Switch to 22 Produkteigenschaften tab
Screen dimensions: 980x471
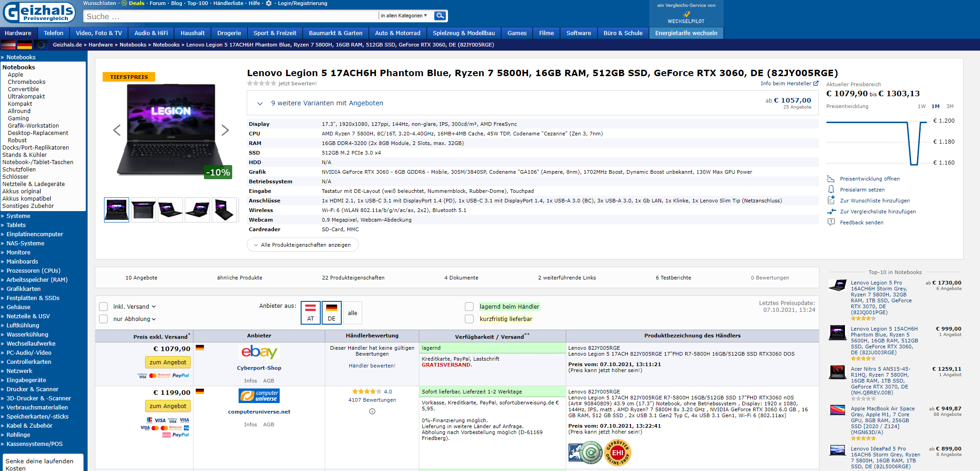click(x=353, y=278)
